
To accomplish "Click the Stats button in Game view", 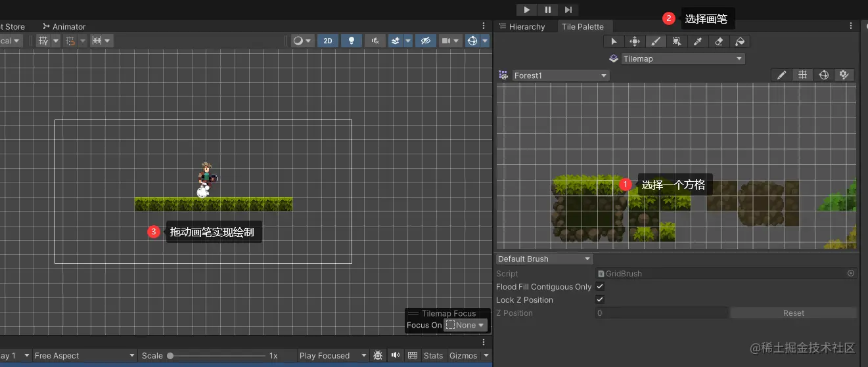I will coord(433,355).
